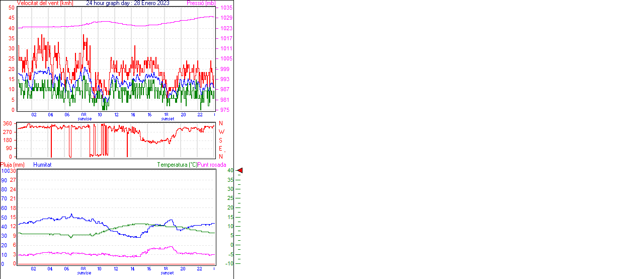Click the 'Humitat' legend label
The width and height of the screenshot is (644, 279).
pyautogui.click(x=42, y=165)
